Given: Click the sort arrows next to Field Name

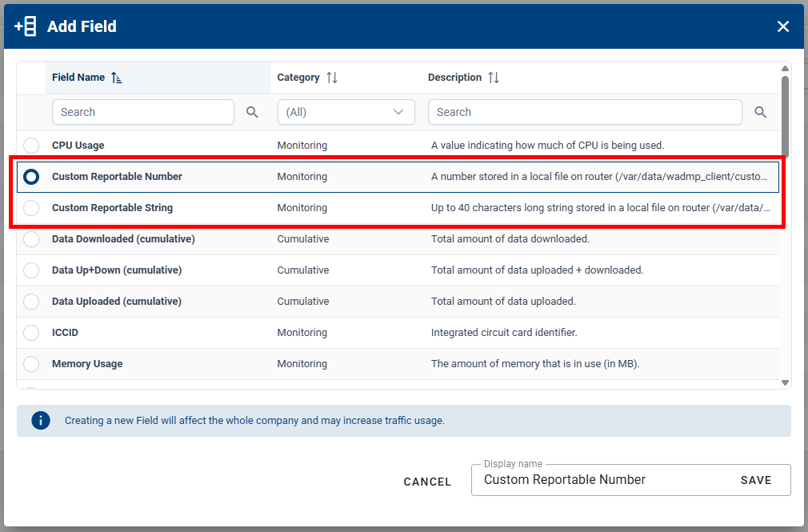Looking at the screenshot, I should click(x=115, y=77).
